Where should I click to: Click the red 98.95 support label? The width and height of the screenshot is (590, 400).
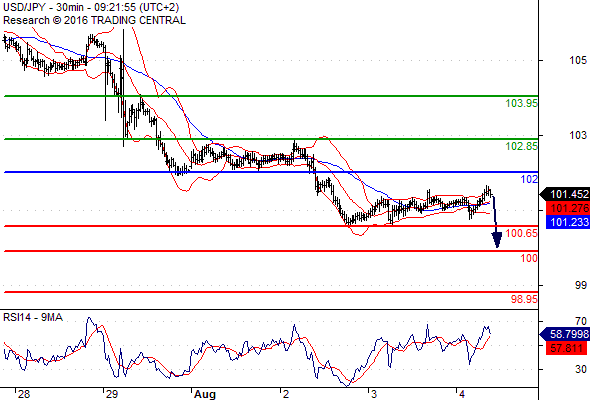524,299
